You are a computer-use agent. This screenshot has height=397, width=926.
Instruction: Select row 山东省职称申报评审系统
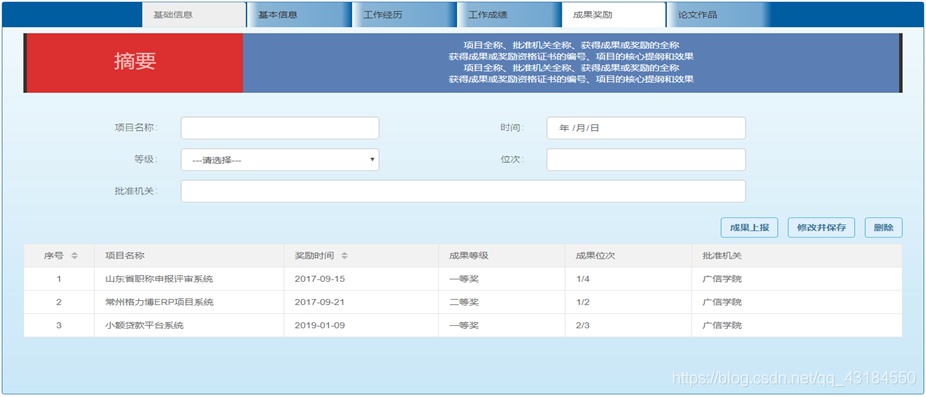[x=463, y=279]
